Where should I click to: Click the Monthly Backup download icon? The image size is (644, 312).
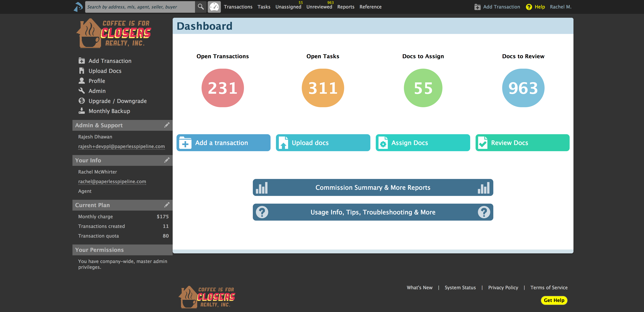82,111
